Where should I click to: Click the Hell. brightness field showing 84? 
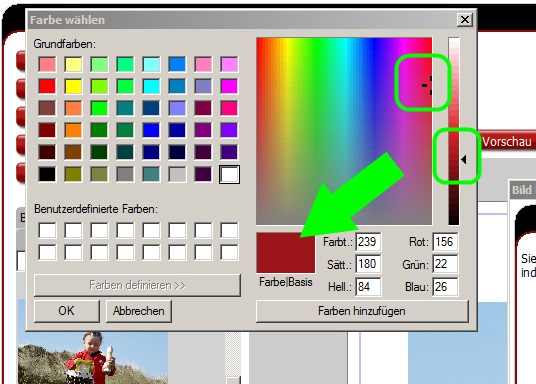coord(368,287)
